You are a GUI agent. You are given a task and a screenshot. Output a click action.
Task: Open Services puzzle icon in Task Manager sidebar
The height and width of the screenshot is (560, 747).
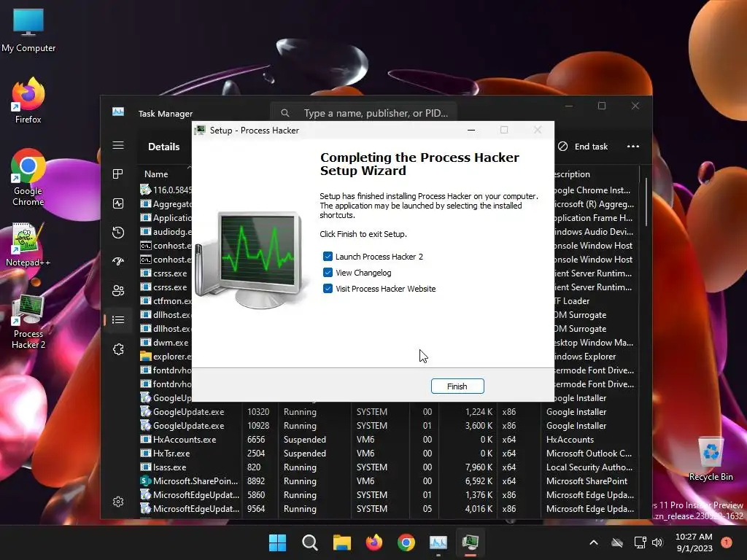pos(118,349)
